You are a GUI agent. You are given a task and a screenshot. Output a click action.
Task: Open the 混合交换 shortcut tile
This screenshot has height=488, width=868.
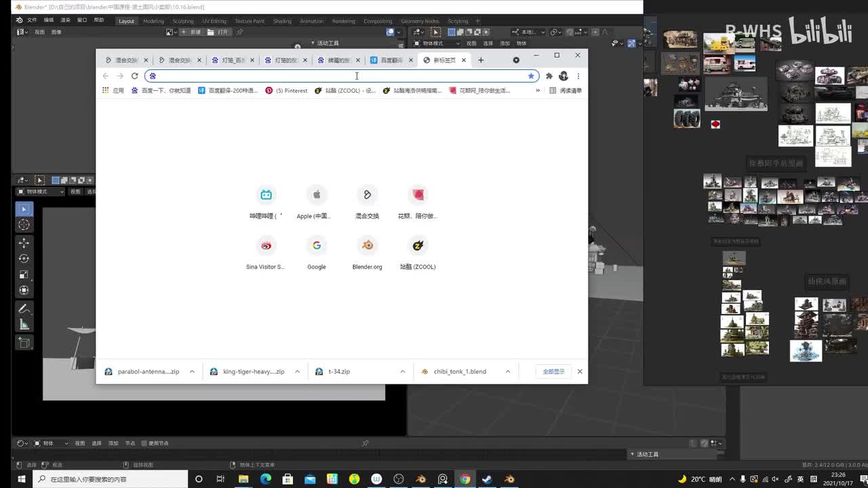pos(368,202)
